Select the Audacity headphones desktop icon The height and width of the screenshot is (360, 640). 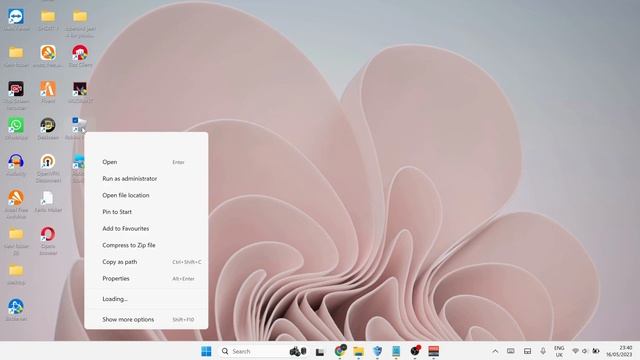coord(16,161)
